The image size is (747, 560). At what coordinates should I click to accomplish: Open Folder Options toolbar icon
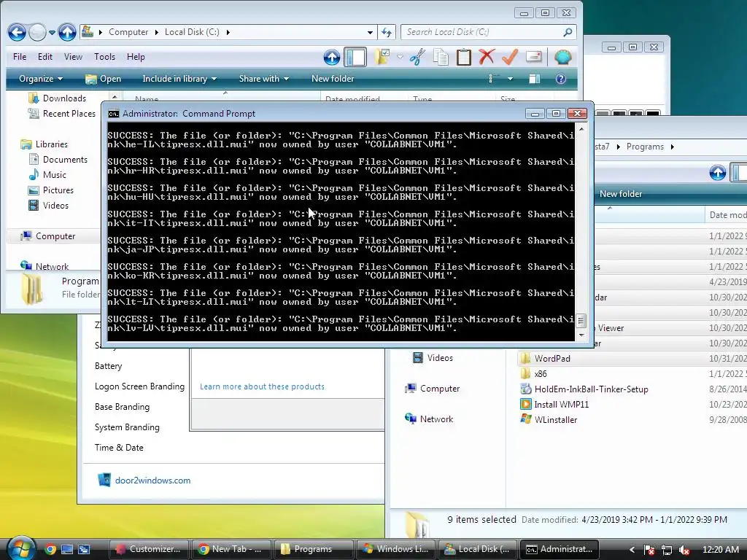tap(382, 57)
